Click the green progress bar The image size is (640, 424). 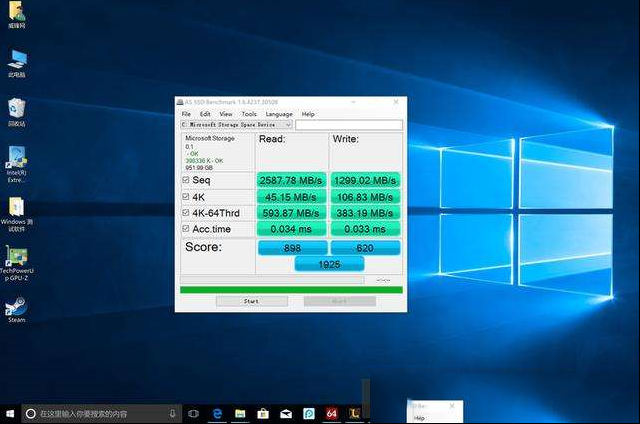point(291,290)
